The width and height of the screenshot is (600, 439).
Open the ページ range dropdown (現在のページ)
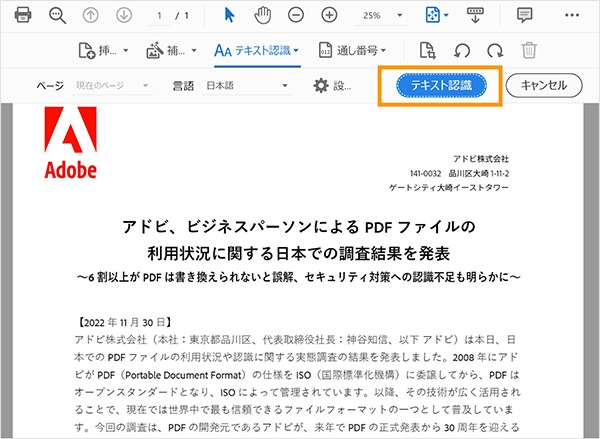[112, 85]
